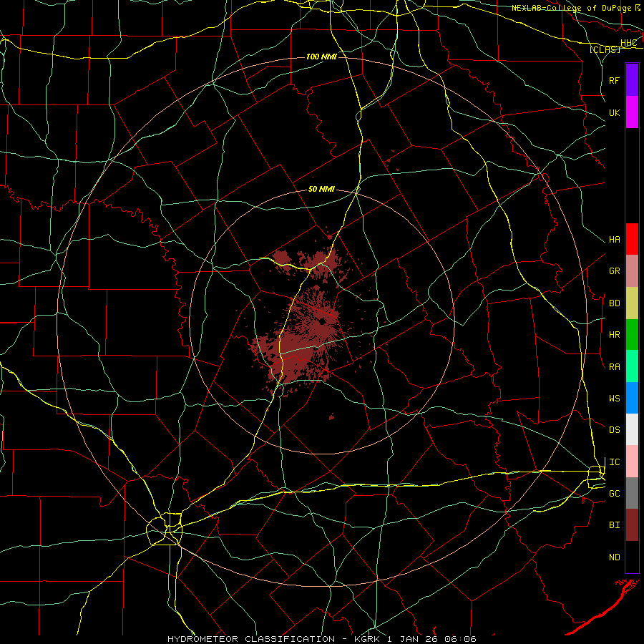Image resolution: width=644 pixels, height=644 pixels.
Task: Click the radar site center black dot
Action: pyautogui.click(x=323, y=321)
